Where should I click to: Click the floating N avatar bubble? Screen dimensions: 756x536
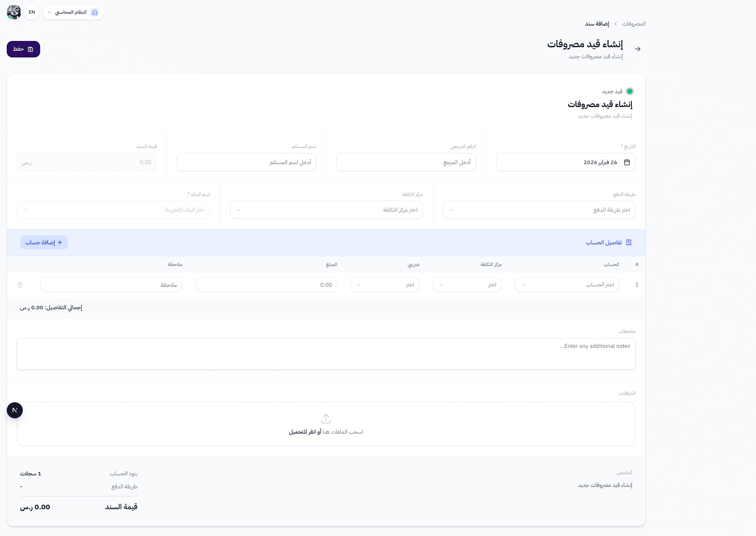[15, 410]
